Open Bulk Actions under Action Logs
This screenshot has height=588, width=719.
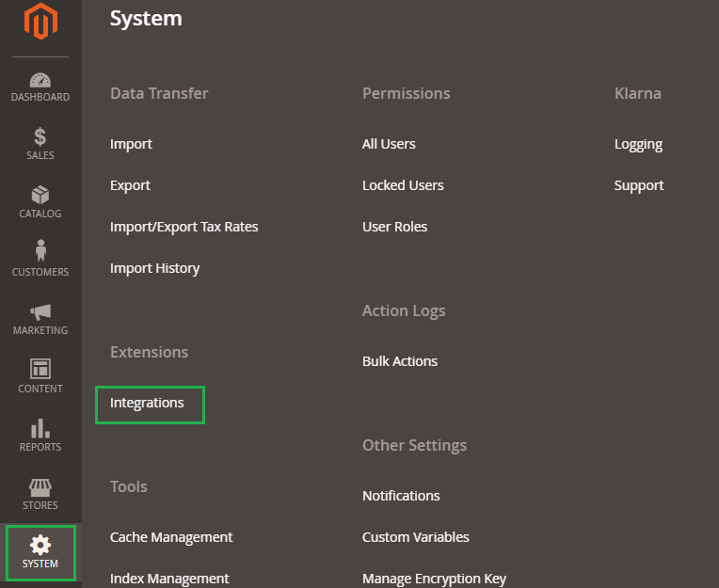(400, 361)
